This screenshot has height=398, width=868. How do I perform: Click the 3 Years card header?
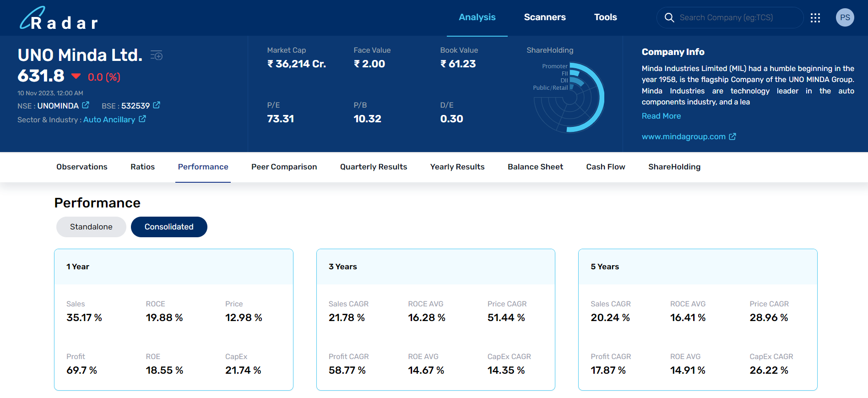[x=435, y=267]
